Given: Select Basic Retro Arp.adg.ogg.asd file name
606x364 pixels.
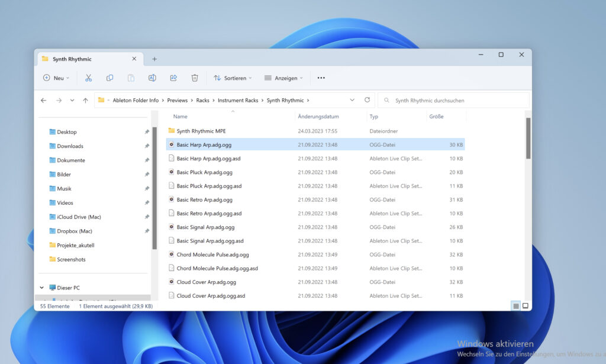Looking at the screenshot, I should [209, 213].
